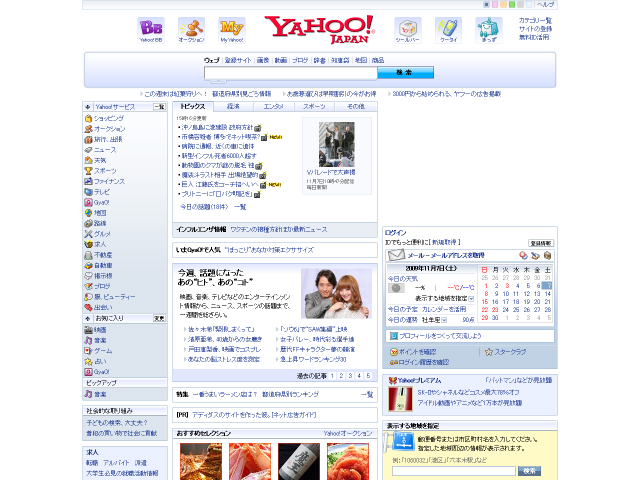Open the auction gavel icon in header

tap(191, 30)
